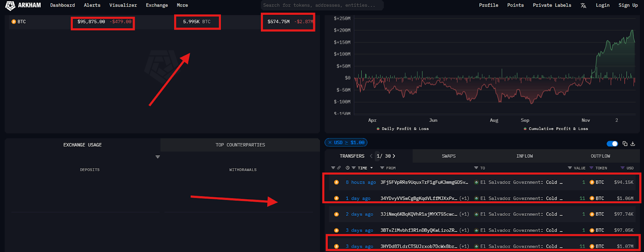Open the TIME column filter icon
This screenshot has height=252, width=644.
point(354,168)
